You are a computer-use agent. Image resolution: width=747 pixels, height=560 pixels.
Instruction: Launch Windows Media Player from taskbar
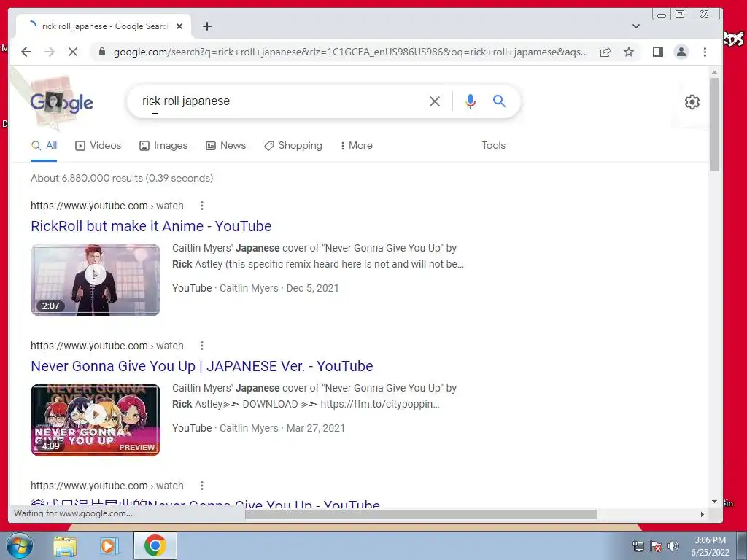109,545
